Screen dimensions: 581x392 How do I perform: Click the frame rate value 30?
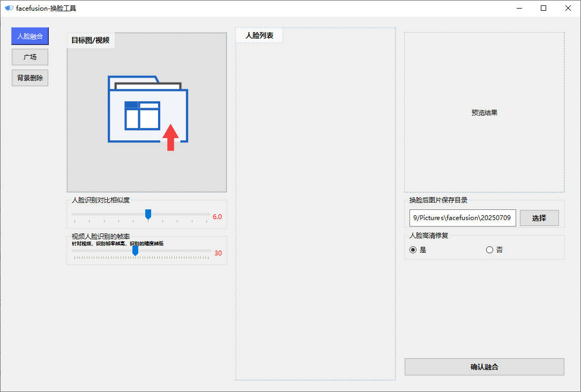218,253
